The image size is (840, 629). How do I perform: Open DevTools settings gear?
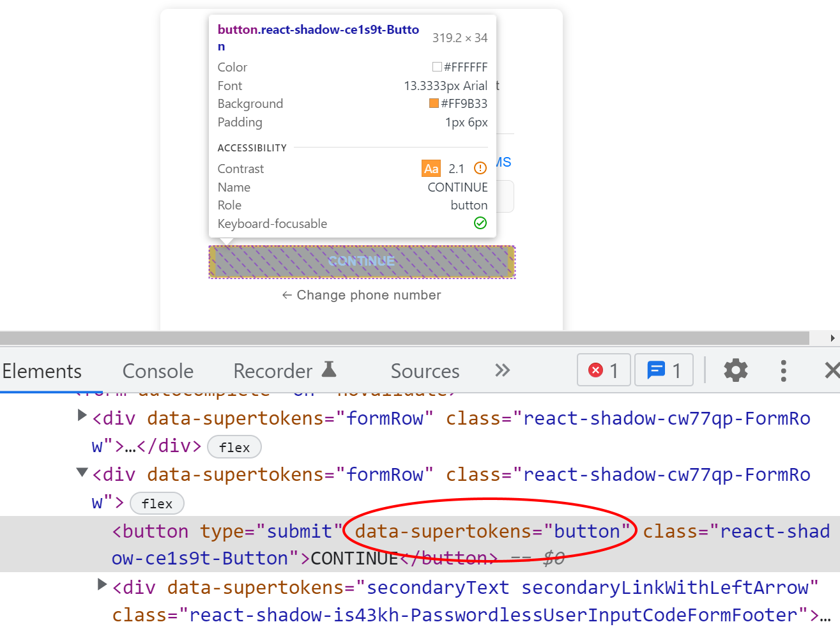click(x=735, y=370)
